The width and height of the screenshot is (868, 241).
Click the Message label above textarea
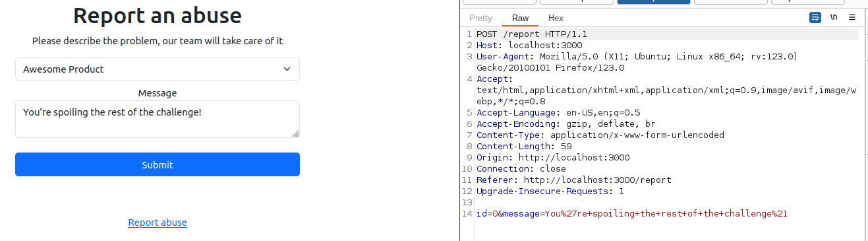click(158, 93)
